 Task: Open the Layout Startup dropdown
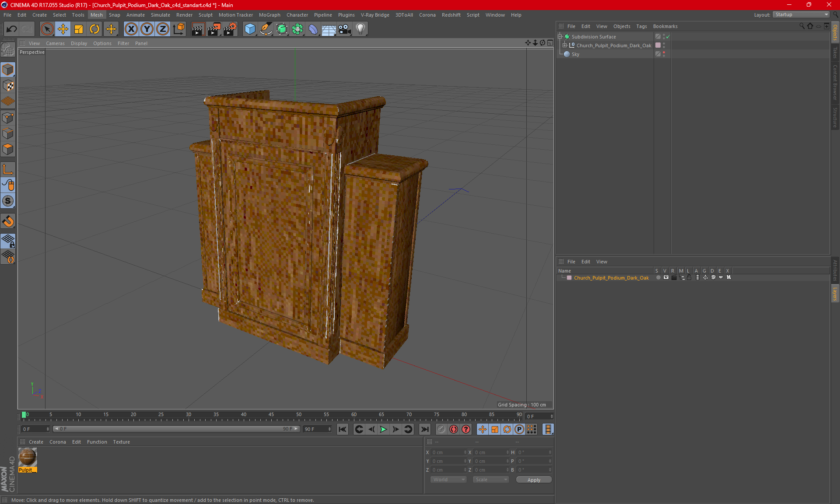point(801,14)
